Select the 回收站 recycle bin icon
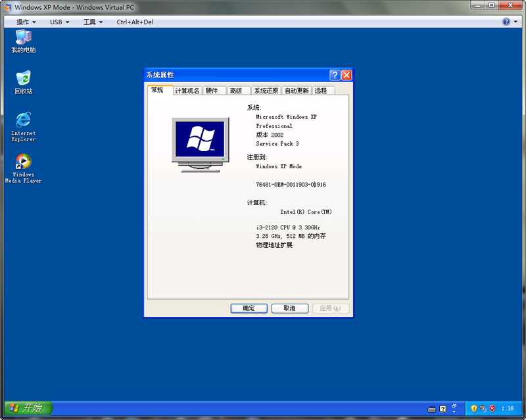This screenshot has width=526, height=420. (x=23, y=82)
